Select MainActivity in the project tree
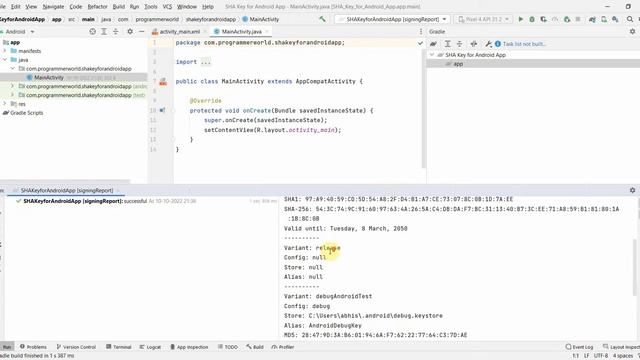Viewport: 640px width, 360px height. point(49,78)
